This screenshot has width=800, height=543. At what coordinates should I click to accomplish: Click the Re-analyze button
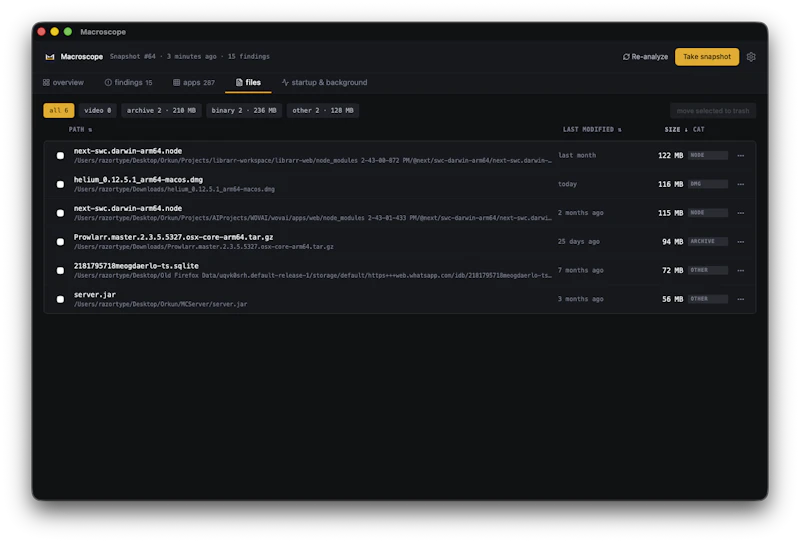[x=645, y=57]
